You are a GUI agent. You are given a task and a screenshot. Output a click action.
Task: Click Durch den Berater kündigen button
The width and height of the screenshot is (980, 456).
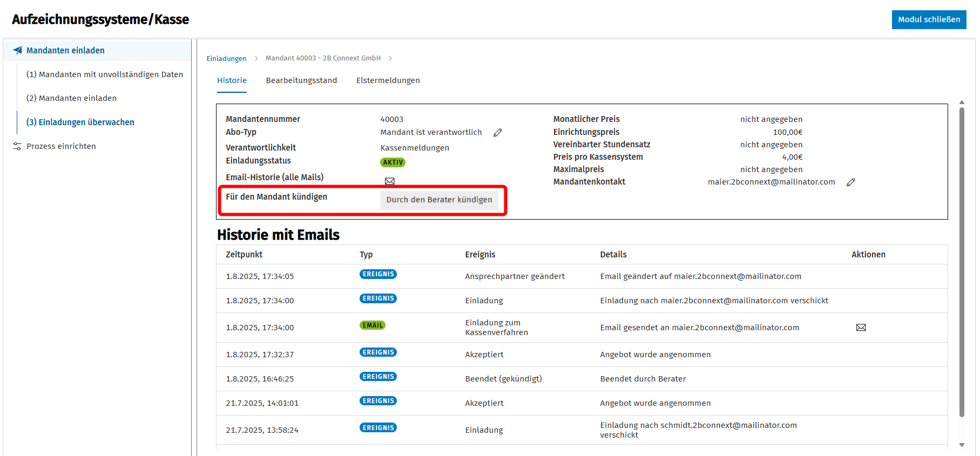(439, 200)
